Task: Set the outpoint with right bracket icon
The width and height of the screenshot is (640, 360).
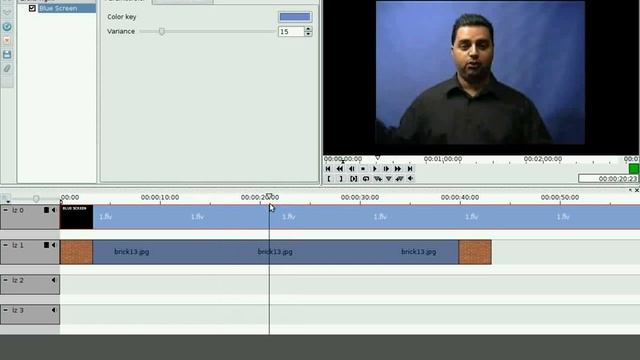Action: [340, 179]
